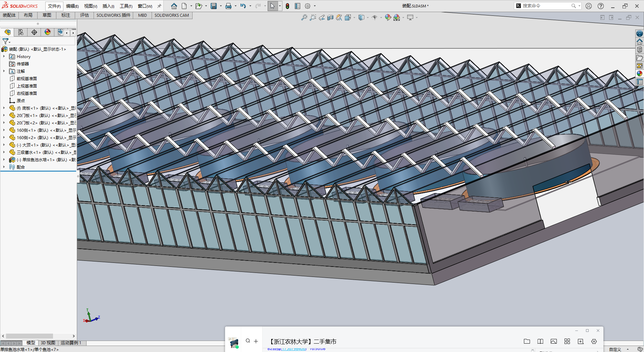Expand the New document dropdown arrow
644x352 pixels.
coord(191,6)
